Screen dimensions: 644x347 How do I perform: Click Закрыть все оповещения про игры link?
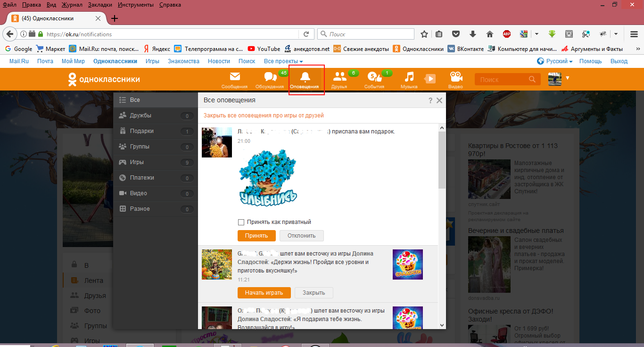[264, 116]
